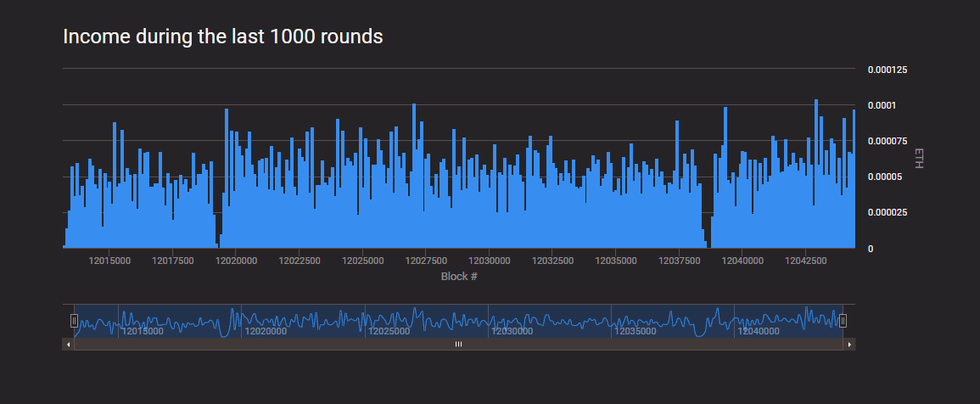
Task: Click the ETH axis title
Action: tap(918, 158)
